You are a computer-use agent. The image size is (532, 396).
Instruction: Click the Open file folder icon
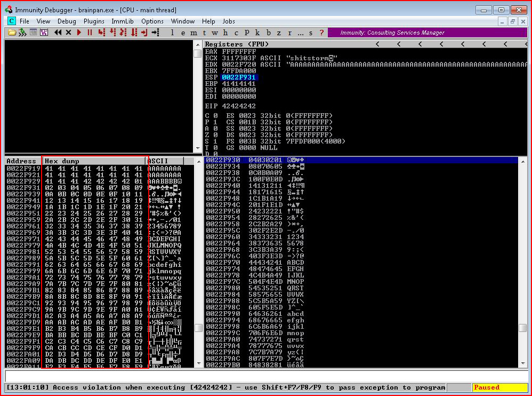coord(12,33)
